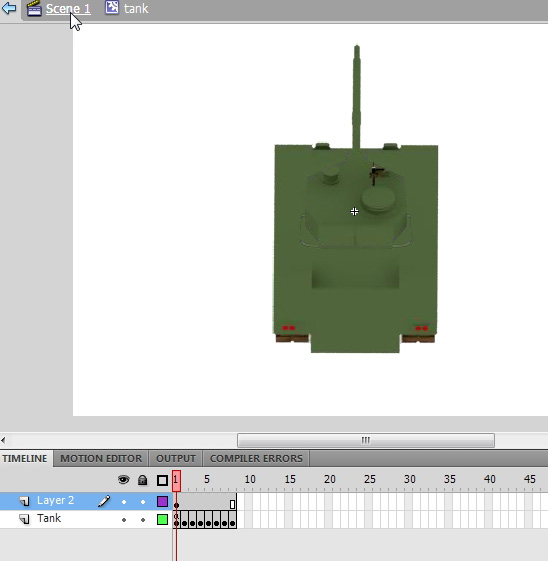Click the Tank layer page icon
Image resolution: width=548 pixels, height=561 pixels.
click(x=24, y=519)
